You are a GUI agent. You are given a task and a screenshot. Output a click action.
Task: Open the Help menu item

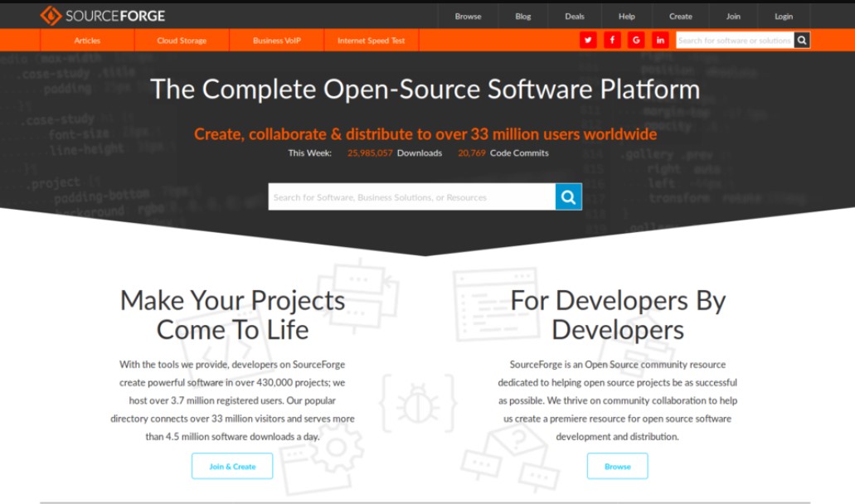click(626, 17)
